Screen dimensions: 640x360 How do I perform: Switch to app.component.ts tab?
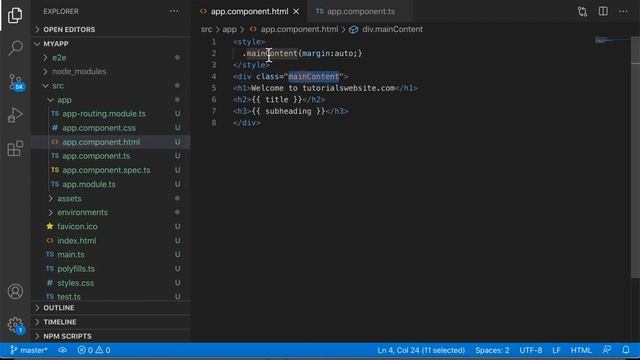(x=361, y=11)
